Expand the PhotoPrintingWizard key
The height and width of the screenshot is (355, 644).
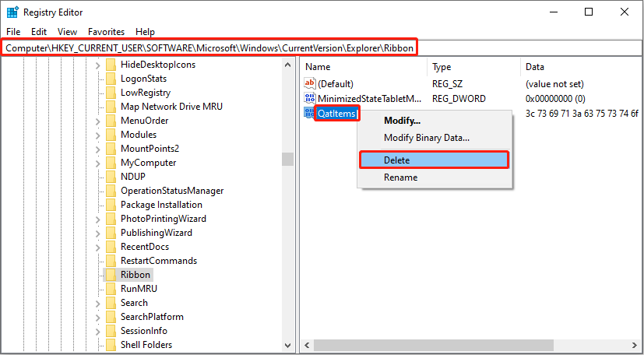point(98,219)
